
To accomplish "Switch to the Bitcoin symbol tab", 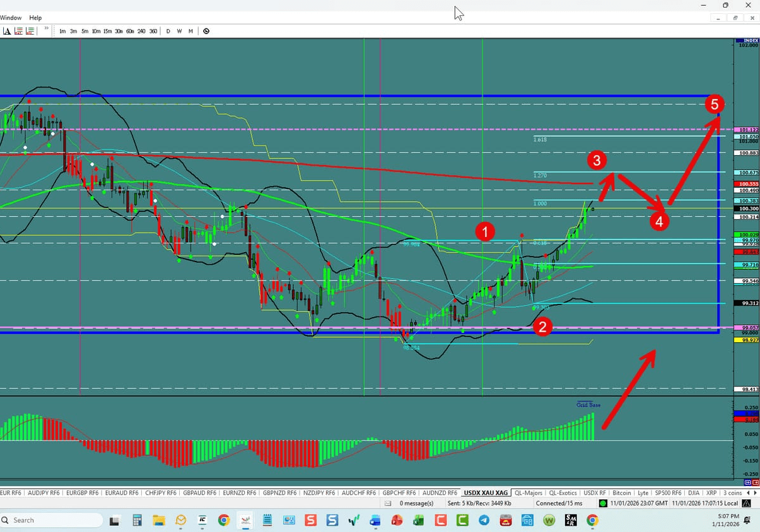I will coord(621,492).
